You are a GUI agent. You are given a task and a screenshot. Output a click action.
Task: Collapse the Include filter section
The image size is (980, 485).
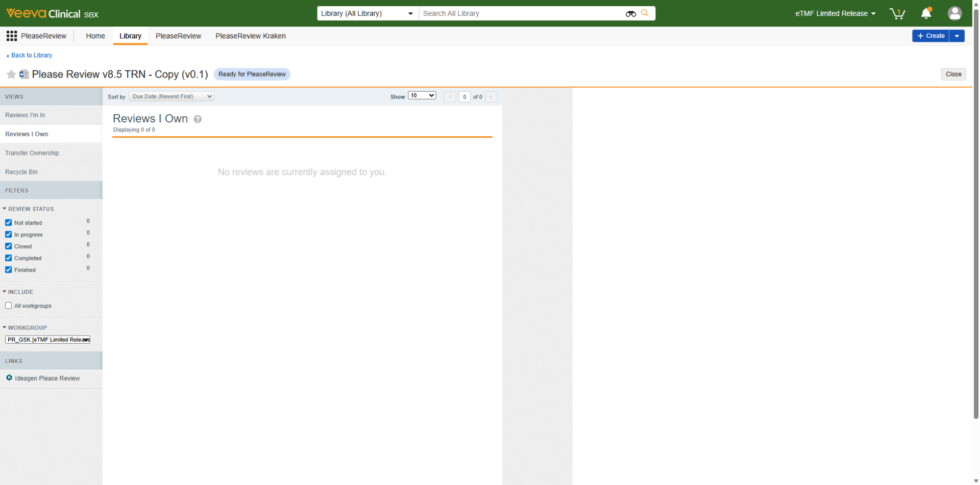pos(18,292)
